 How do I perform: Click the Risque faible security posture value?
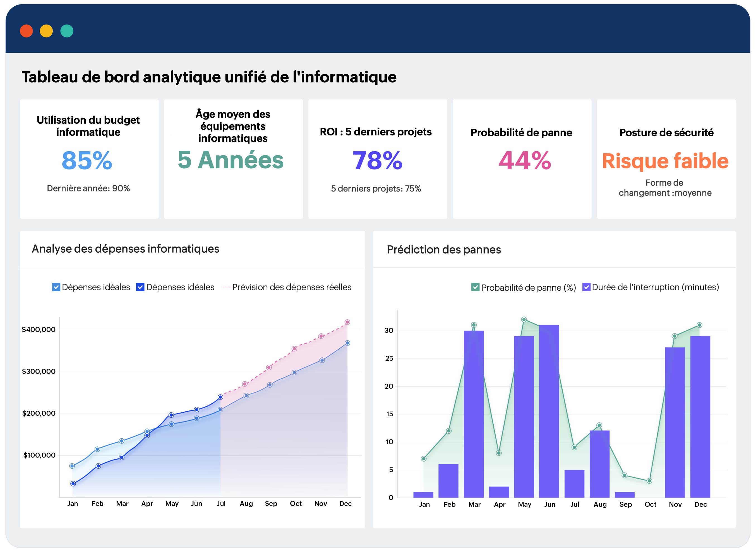coord(665,161)
